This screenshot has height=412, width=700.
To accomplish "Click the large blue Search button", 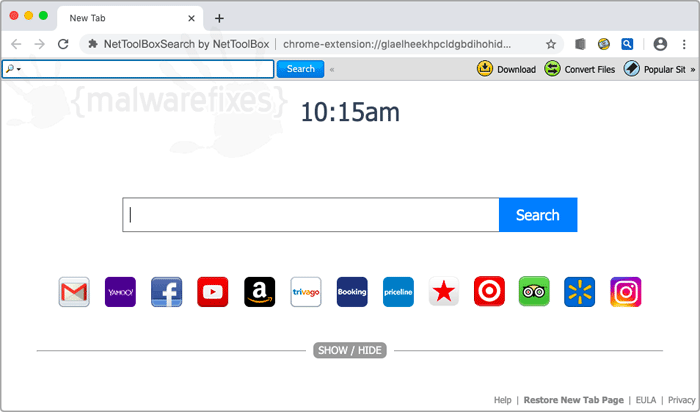I will pyautogui.click(x=538, y=215).
